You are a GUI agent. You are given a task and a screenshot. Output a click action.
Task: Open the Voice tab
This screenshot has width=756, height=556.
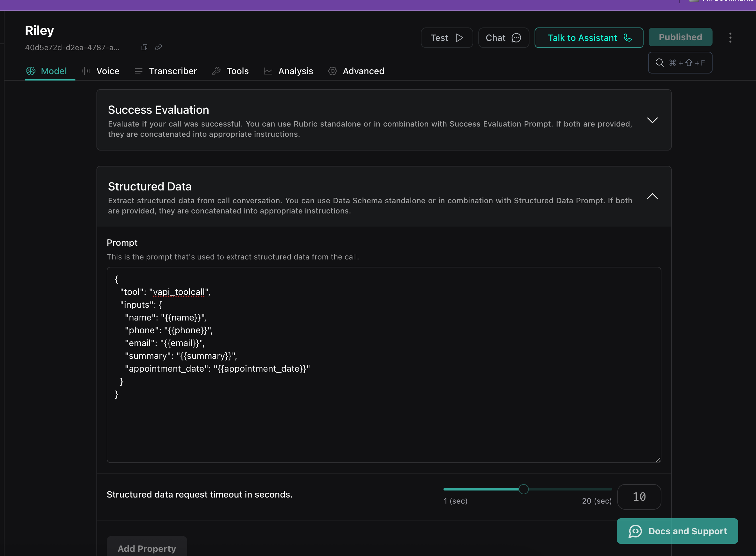point(101,71)
